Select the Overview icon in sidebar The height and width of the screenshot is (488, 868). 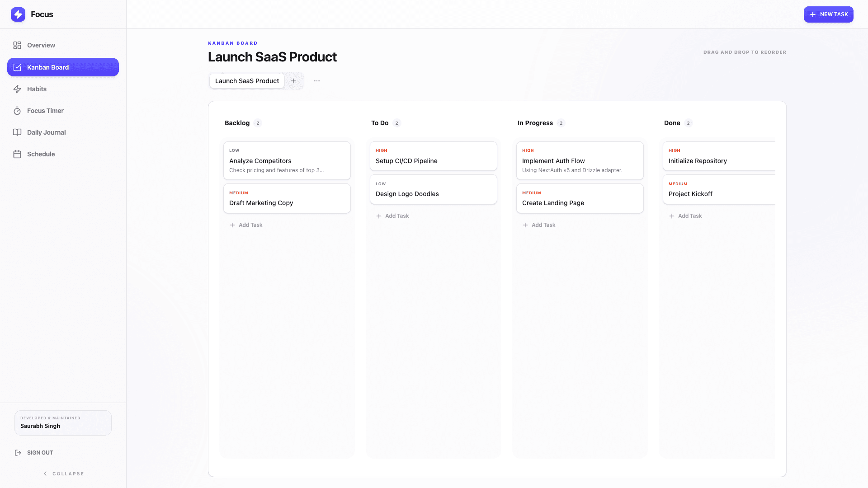click(17, 45)
